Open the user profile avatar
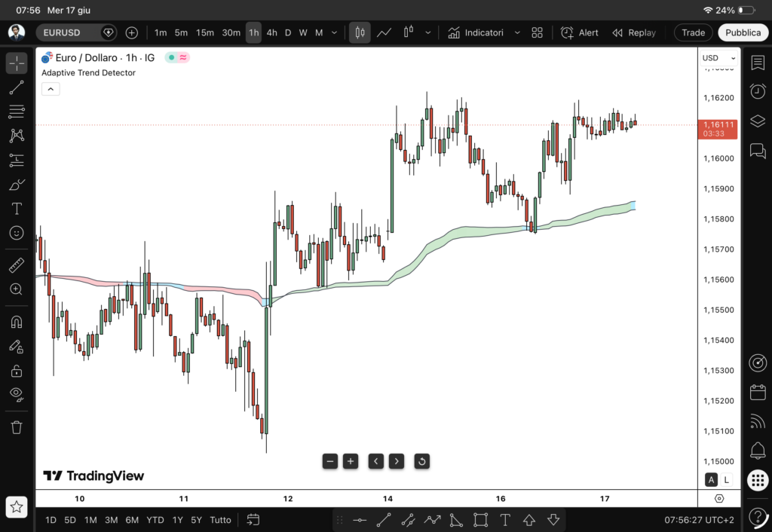This screenshot has height=532, width=772. click(x=17, y=32)
